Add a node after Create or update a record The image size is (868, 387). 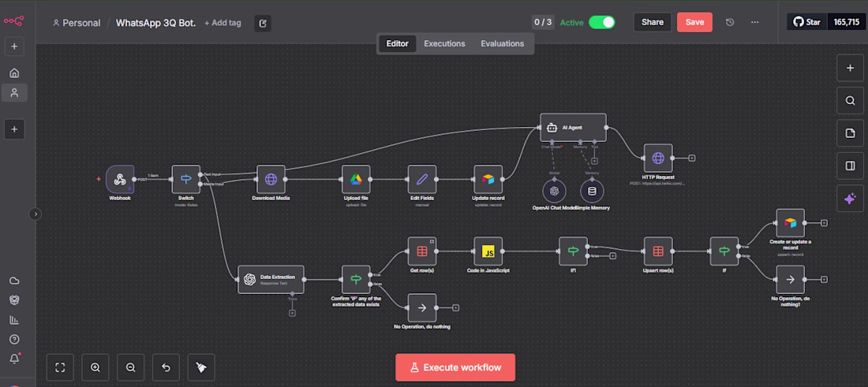[825, 223]
